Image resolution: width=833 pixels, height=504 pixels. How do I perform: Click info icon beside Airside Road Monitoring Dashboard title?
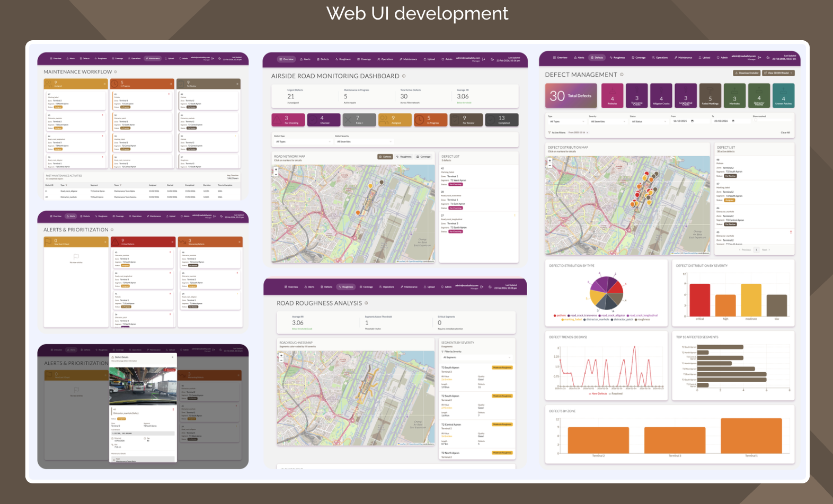pyautogui.click(x=404, y=76)
